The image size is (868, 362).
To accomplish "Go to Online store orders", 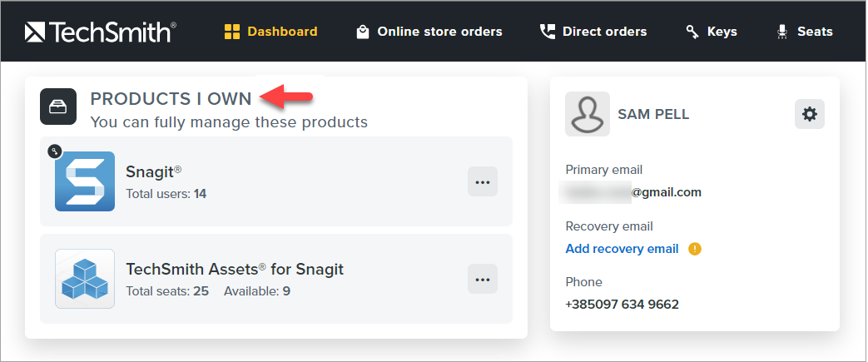I will click(x=429, y=32).
